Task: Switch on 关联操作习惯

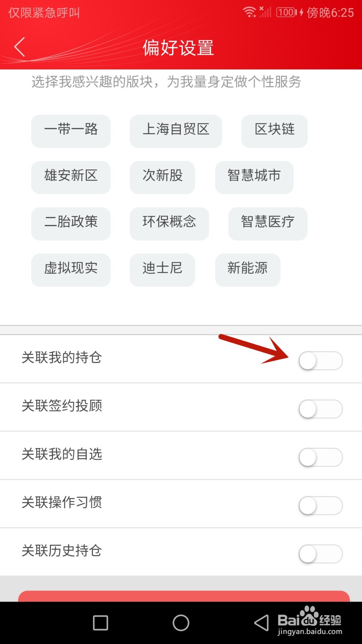Action: pyautogui.click(x=321, y=506)
